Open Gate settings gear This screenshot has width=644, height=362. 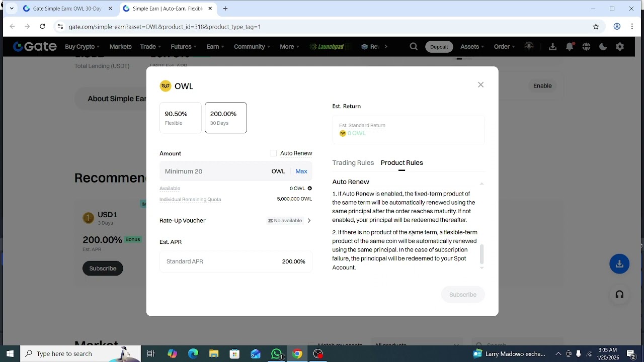coord(620,47)
